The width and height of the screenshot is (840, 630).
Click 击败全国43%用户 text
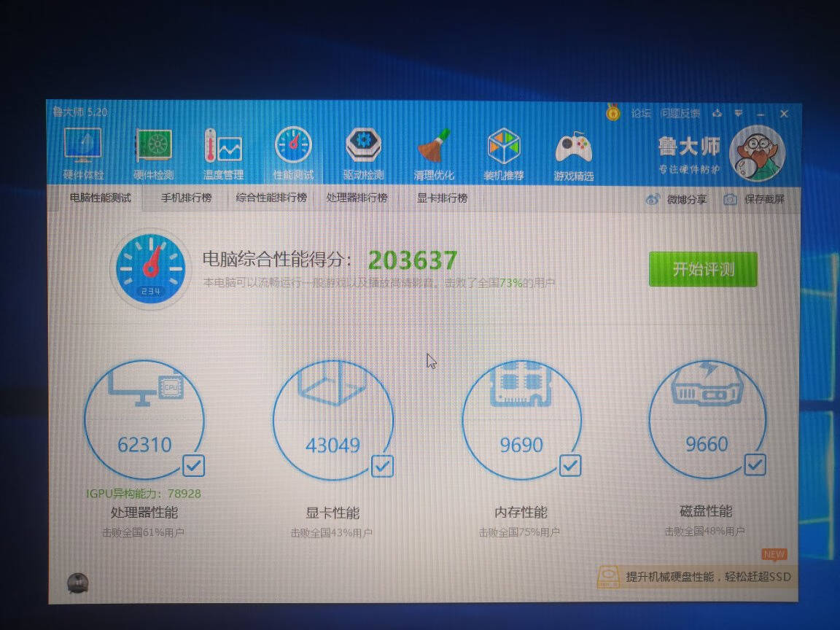pos(332,533)
